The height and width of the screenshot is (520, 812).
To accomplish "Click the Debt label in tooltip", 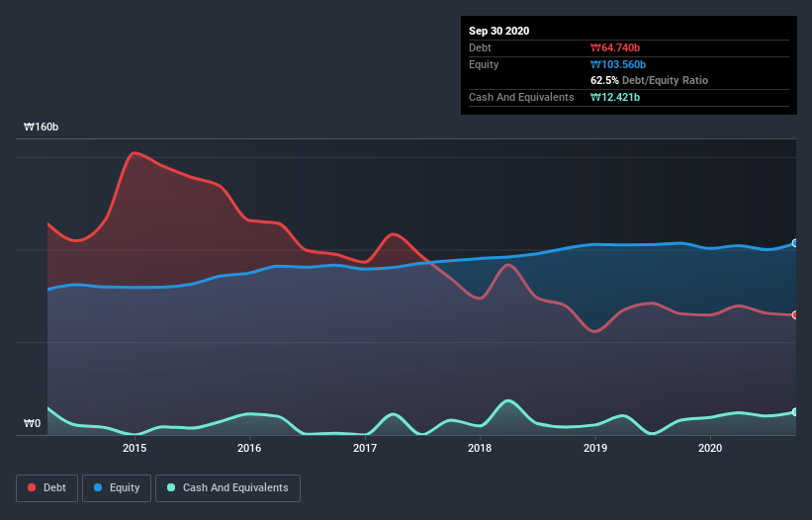I will (x=480, y=47).
